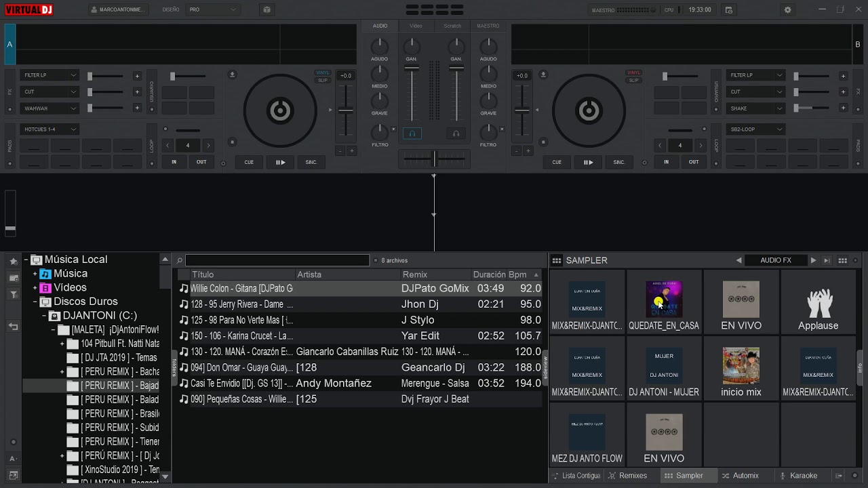Screen dimensions: 868x488
Task: Open FILTER LP effect dropdown on deck A
Action: click(50, 75)
